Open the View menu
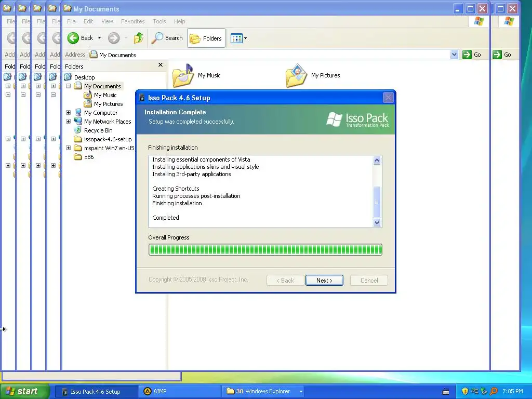Viewport: 532px width, 399px height. pos(107,21)
